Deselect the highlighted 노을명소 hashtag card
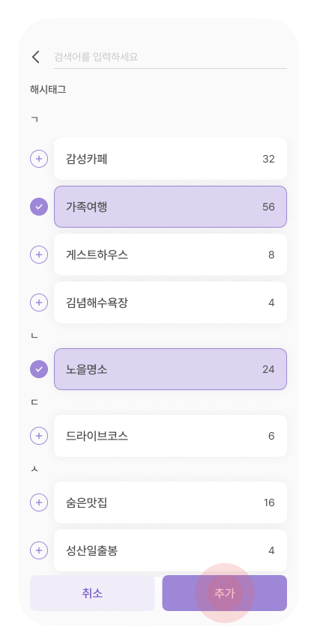Image resolution: width=317 pixels, height=644 pixels. tap(170, 369)
